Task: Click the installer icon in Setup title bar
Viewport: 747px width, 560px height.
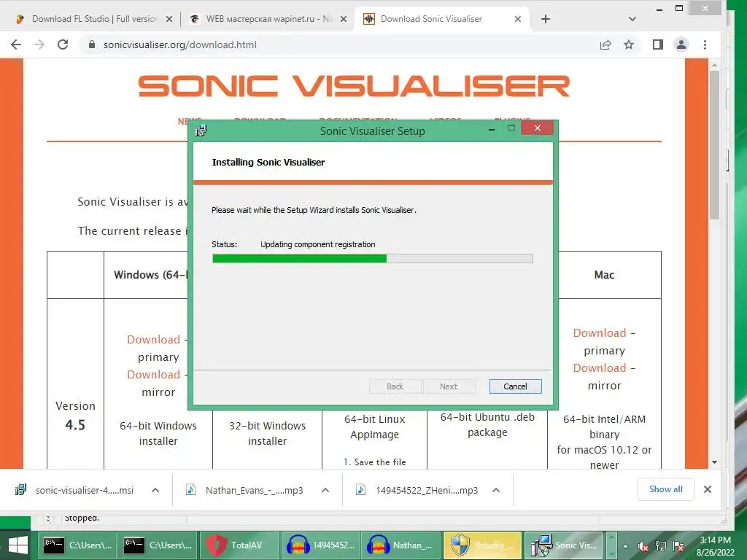Action: click(x=201, y=131)
